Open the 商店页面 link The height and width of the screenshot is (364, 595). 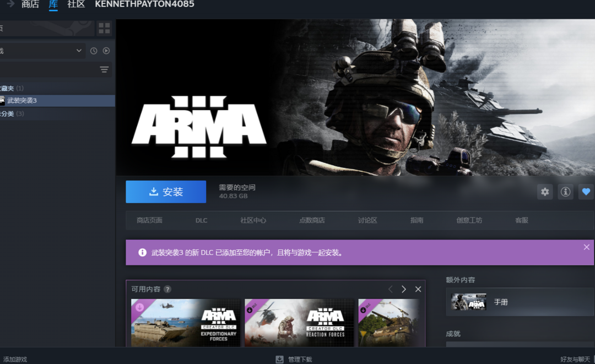(149, 220)
